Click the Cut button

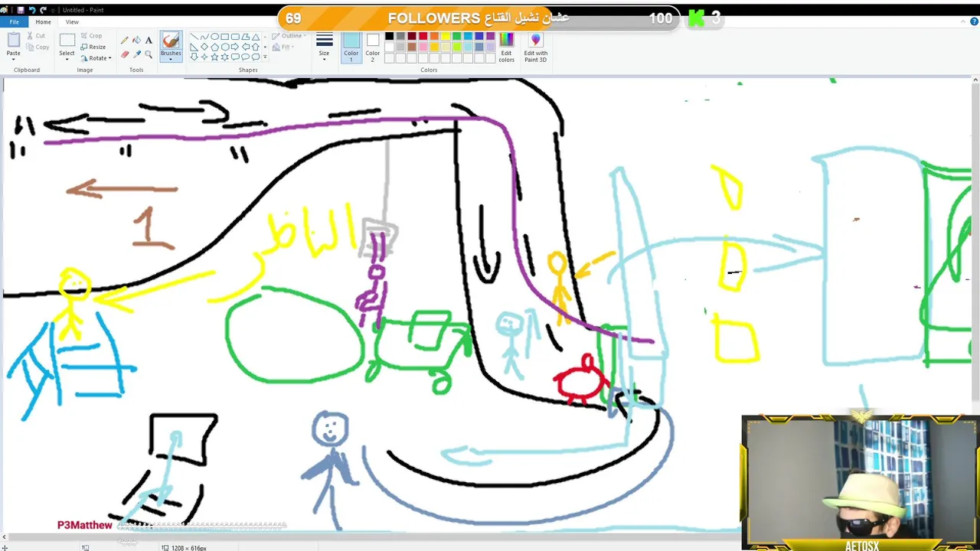coord(36,36)
